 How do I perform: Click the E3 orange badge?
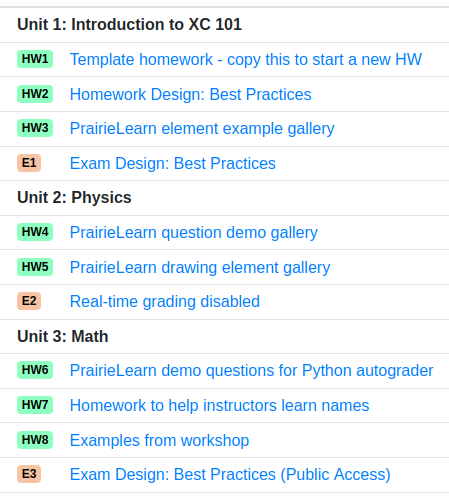[x=29, y=474]
